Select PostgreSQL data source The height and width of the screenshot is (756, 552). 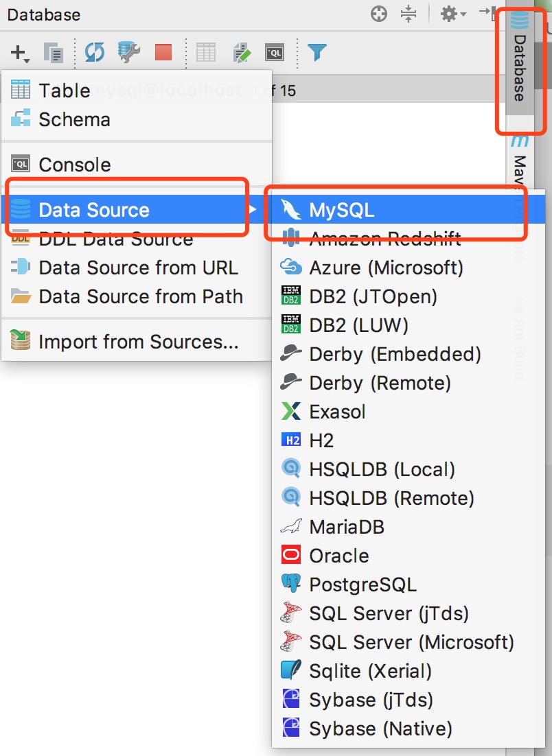409,584
